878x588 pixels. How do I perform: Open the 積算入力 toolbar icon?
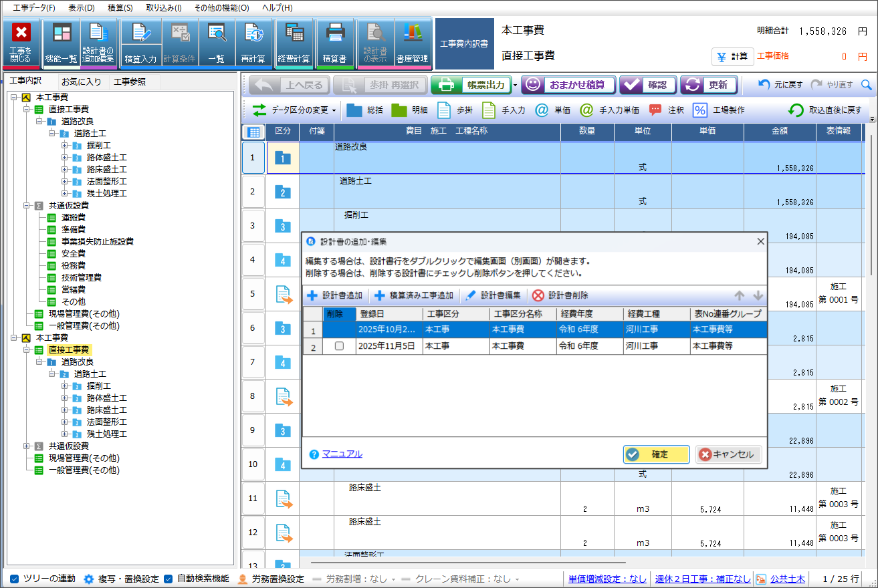click(x=140, y=33)
